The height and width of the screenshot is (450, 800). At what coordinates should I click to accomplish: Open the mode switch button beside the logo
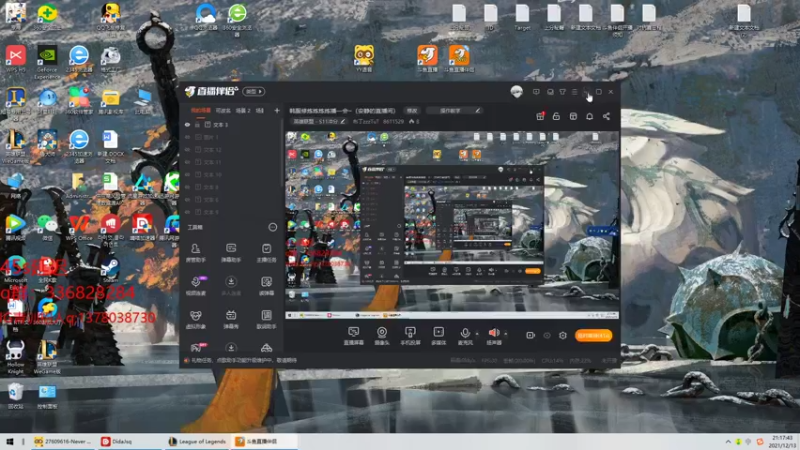(x=254, y=91)
